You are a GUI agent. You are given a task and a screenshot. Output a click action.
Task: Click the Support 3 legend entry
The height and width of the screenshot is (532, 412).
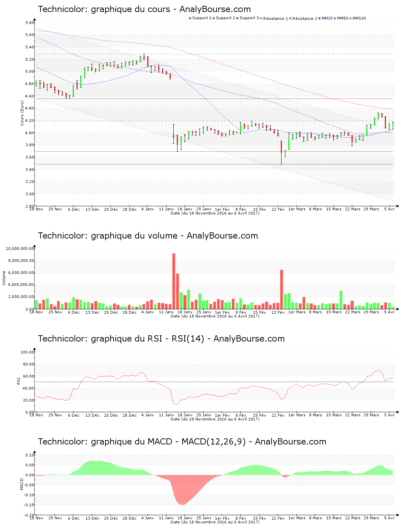point(248,18)
